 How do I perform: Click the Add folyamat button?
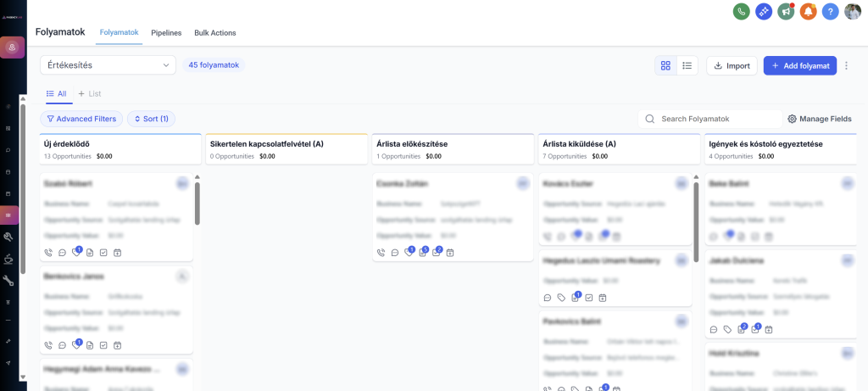click(800, 66)
